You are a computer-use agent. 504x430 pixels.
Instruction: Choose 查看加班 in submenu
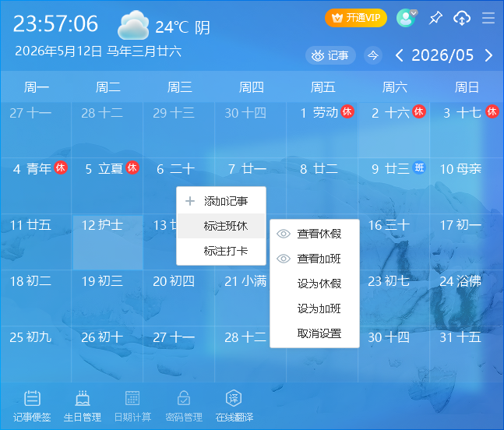(x=315, y=259)
